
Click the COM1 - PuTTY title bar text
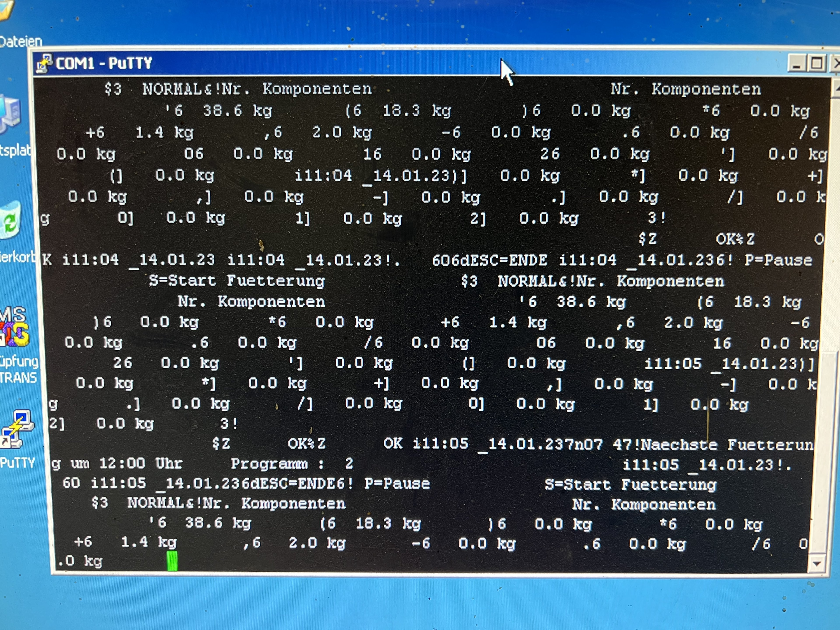[x=104, y=63]
